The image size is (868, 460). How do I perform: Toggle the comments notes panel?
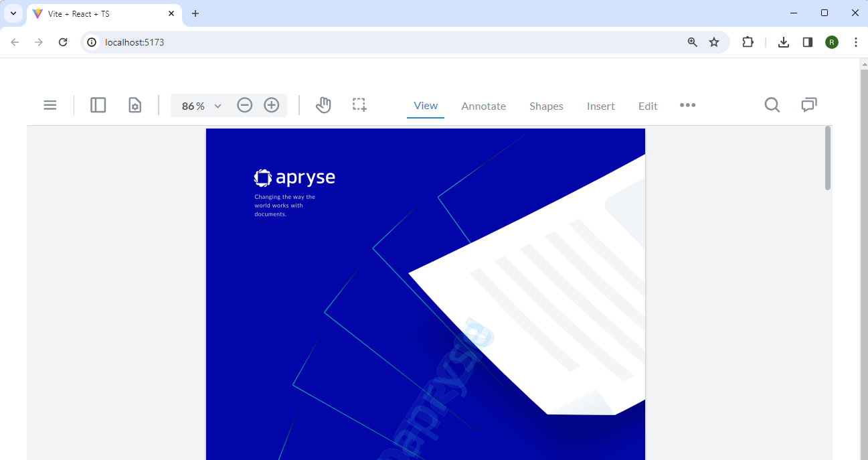coord(810,105)
